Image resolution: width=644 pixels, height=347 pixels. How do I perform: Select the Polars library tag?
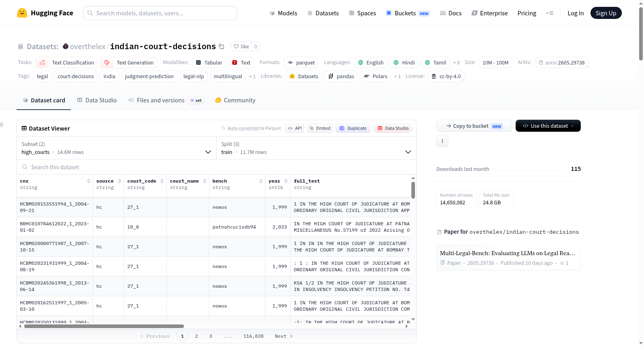pyautogui.click(x=376, y=76)
